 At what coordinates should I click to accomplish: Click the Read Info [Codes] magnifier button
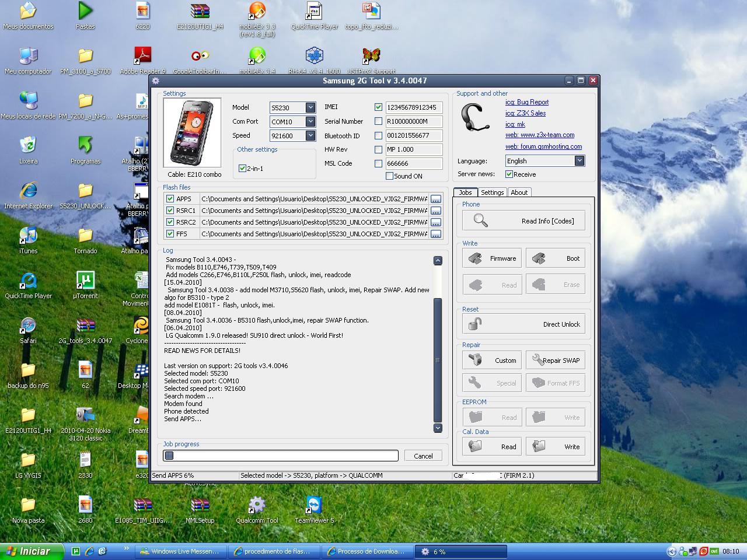(x=523, y=220)
